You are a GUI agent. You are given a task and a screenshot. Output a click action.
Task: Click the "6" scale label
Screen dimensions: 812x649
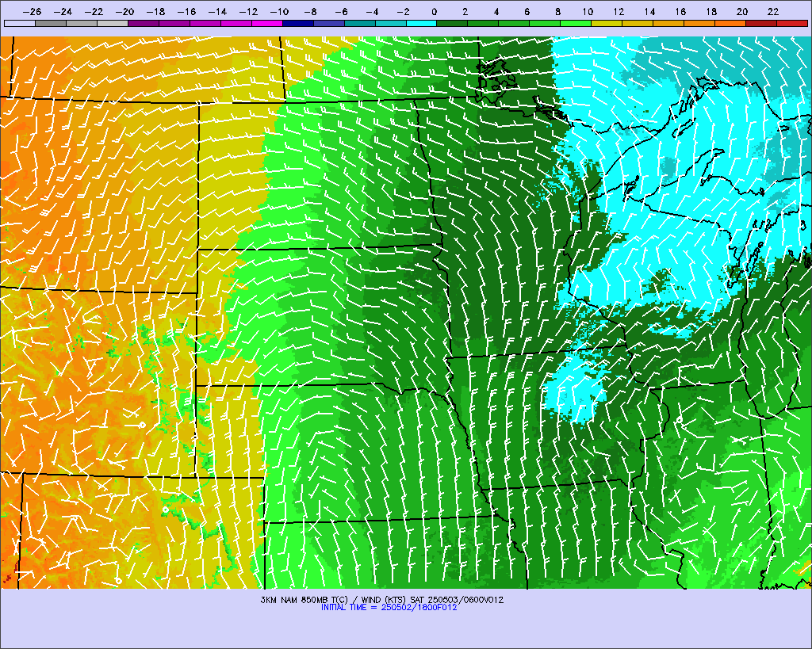527,11
